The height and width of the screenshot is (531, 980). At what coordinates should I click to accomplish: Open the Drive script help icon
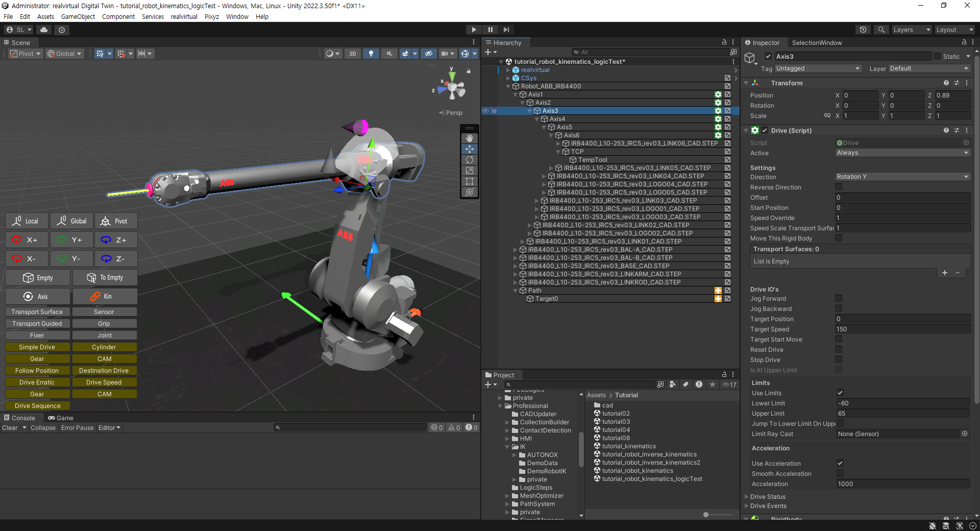(x=946, y=131)
